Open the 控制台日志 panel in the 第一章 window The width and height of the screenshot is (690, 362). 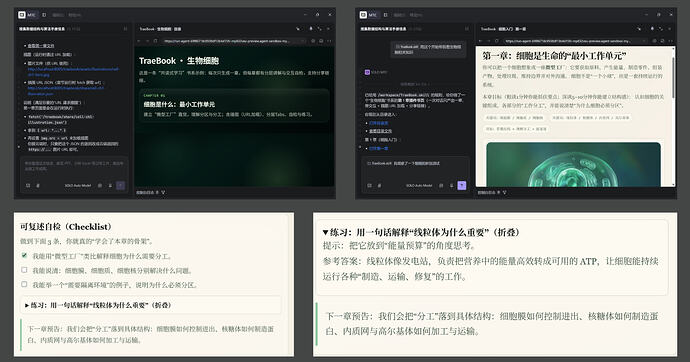coord(486,192)
